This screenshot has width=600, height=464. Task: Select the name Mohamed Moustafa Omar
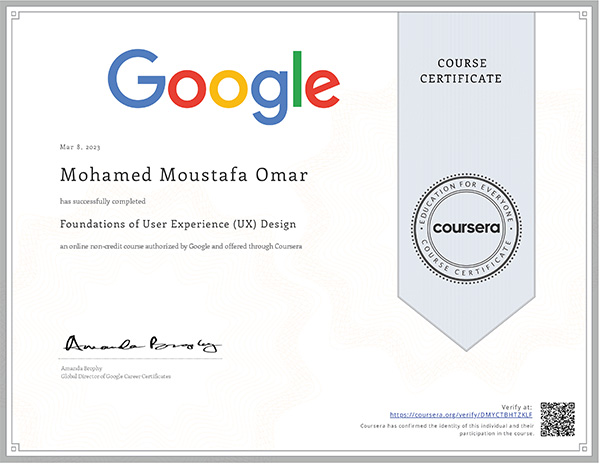(x=184, y=175)
